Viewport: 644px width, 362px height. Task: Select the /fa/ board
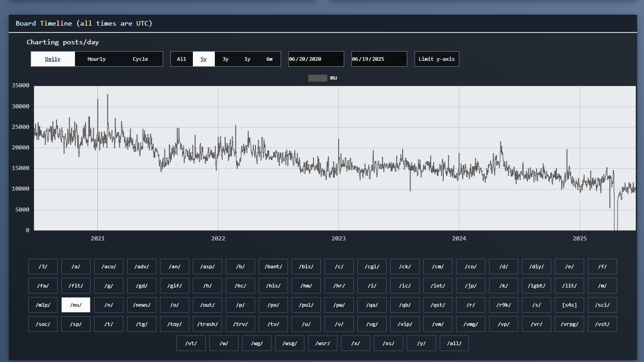tap(43, 286)
